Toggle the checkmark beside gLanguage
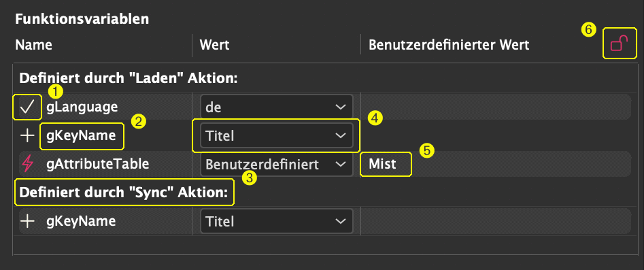This screenshot has height=270, width=644. coord(27,107)
